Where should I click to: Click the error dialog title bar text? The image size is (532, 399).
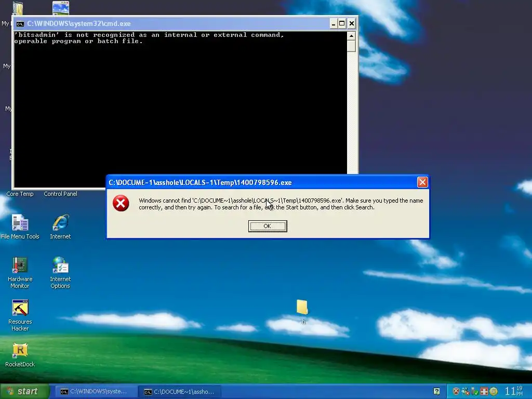click(200, 182)
